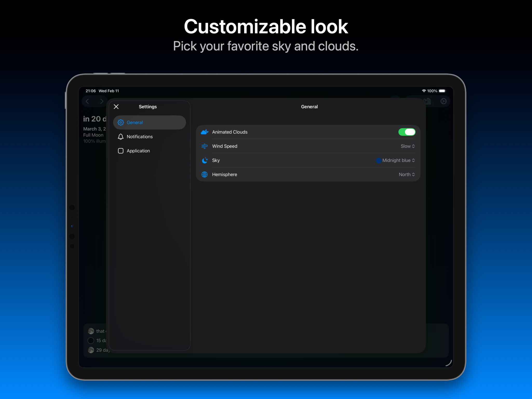Click the General gear icon in sidebar
532x399 pixels.
(x=120, y=122)
